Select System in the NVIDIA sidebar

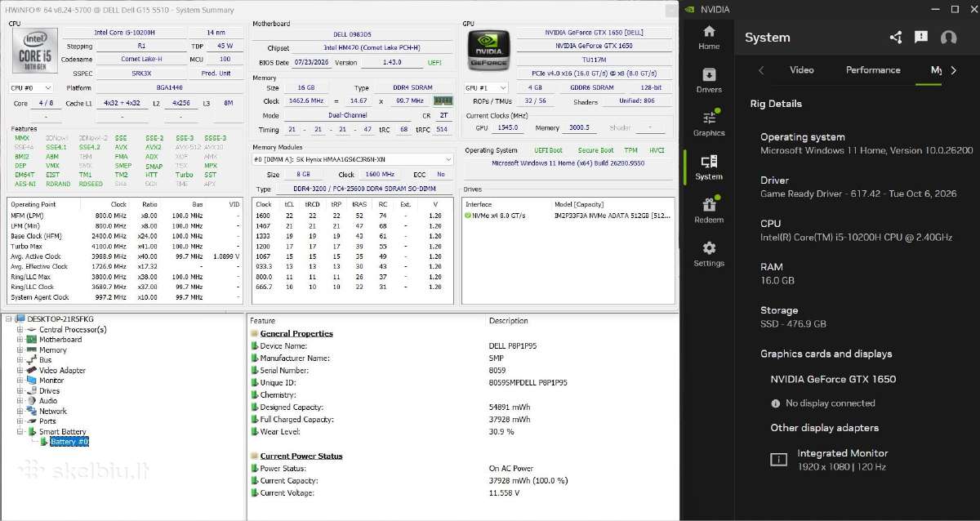coord(708,167)
